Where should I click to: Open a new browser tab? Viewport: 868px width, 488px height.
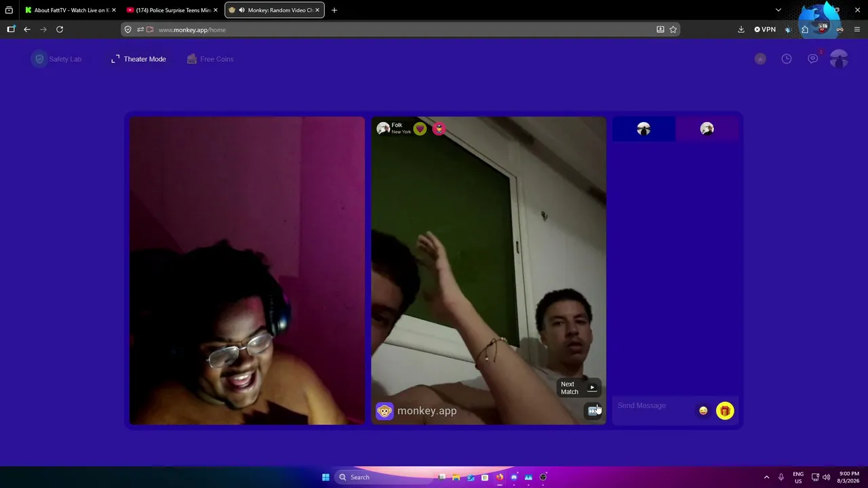[x=334, y=10]
